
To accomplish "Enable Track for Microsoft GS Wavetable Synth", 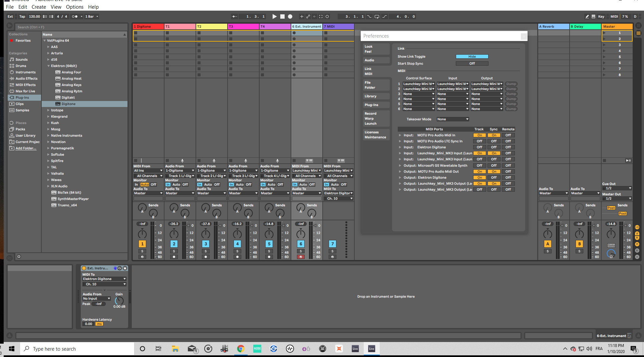I will coord(479,166).
